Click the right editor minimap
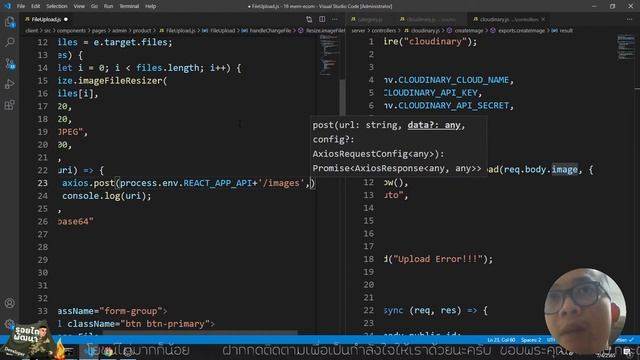 coord(626,48)
